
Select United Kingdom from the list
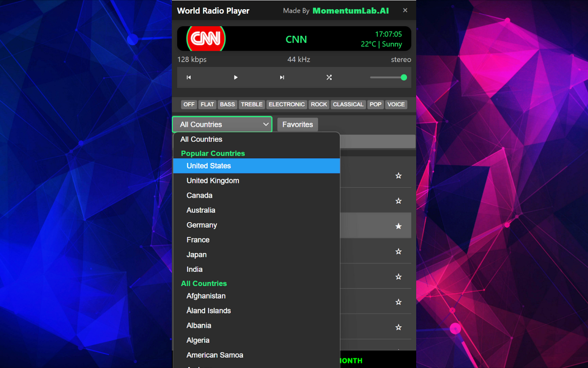pos(256,181)
